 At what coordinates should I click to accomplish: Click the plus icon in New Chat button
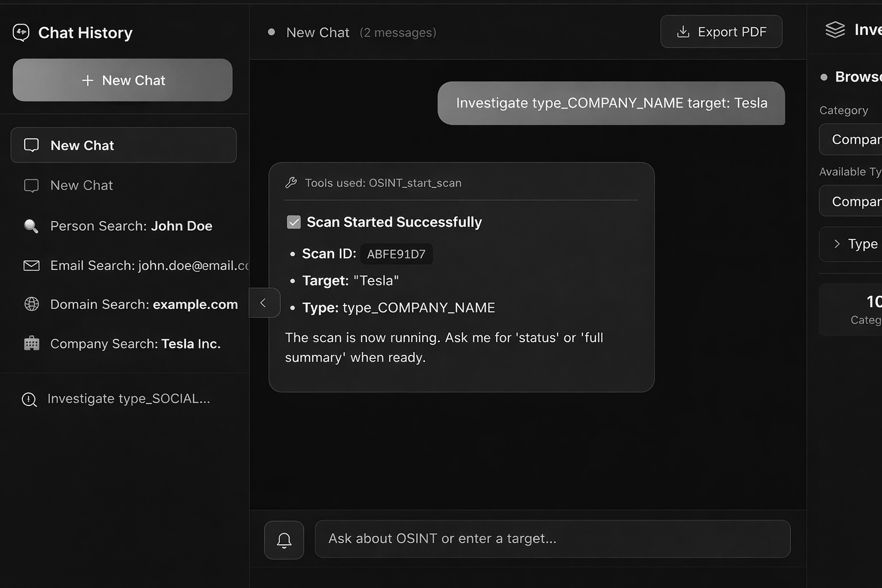click(88, 80)
